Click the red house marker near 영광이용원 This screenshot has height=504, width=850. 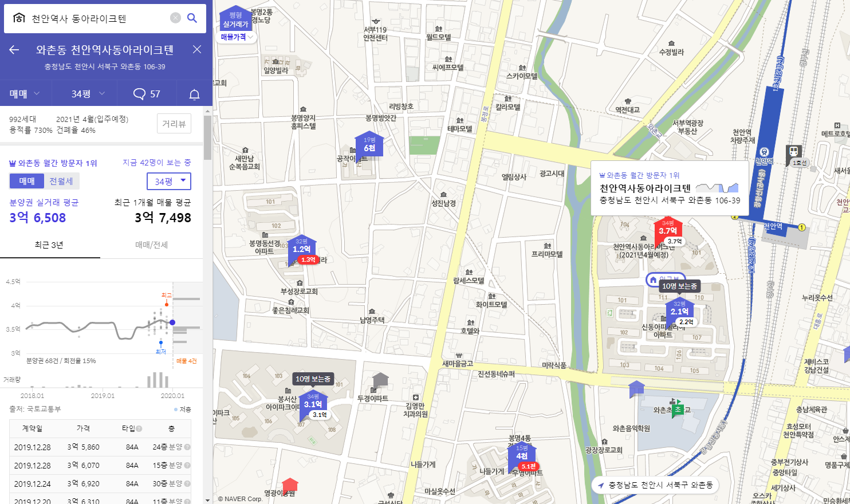coord(290,486)
